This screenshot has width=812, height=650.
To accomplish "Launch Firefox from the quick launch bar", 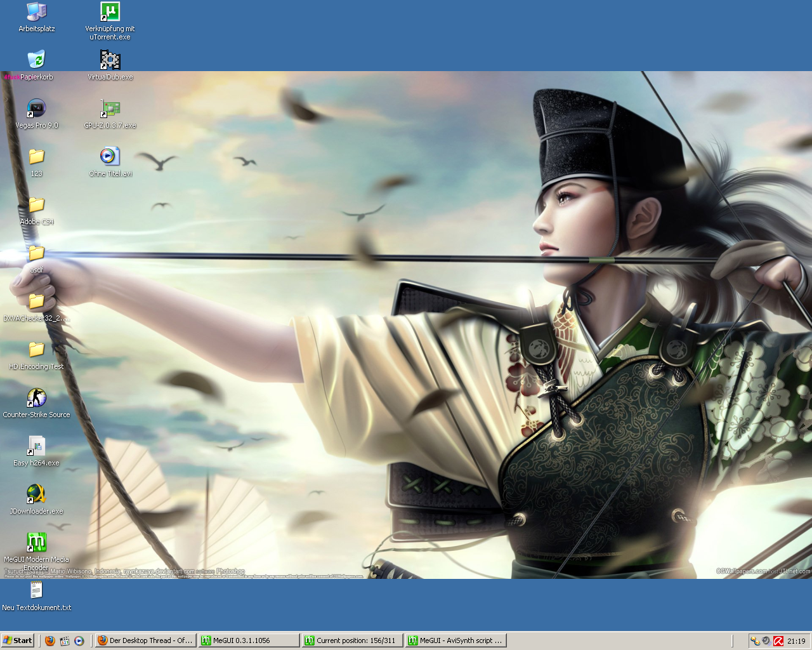I will 50,640.
